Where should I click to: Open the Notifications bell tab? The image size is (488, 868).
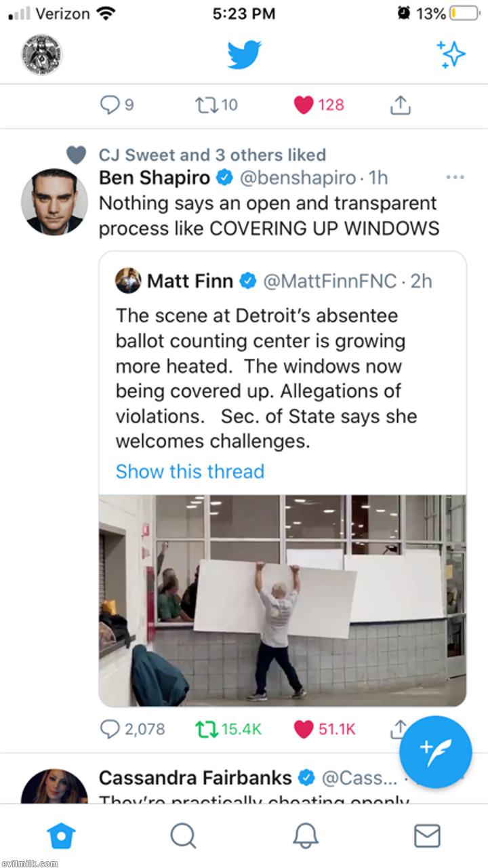pos(305,835)
